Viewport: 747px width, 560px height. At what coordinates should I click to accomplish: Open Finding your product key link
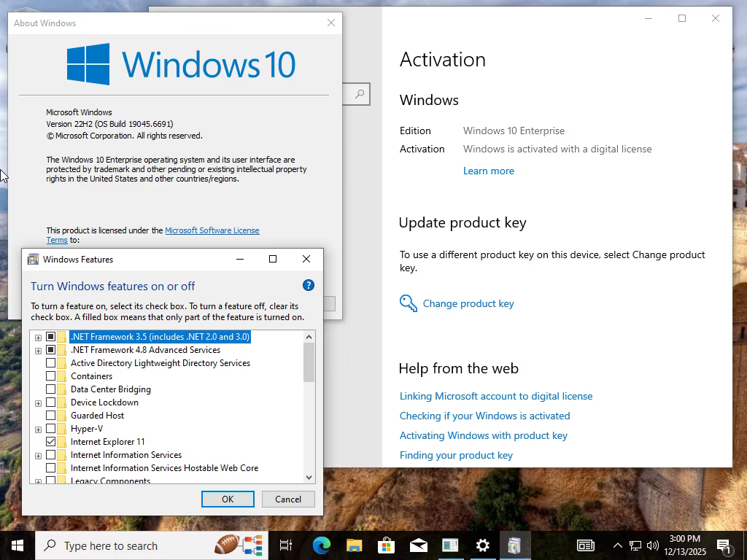456,455
